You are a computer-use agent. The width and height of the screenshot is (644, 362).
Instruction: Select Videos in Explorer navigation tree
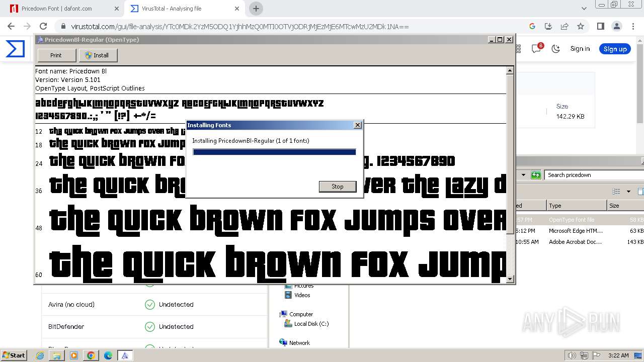tap(302, 295)
